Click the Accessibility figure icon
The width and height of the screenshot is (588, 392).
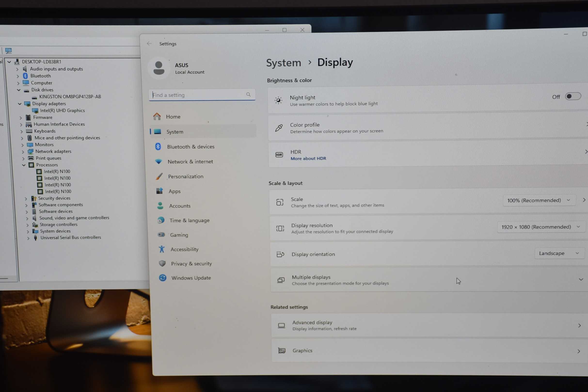coord(162,249)
